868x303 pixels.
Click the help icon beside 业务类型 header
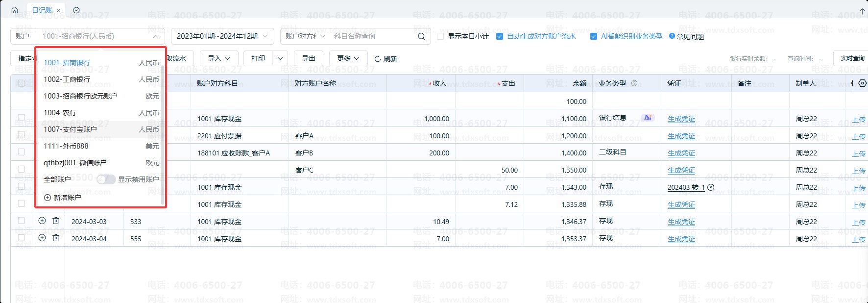(634, 83)
